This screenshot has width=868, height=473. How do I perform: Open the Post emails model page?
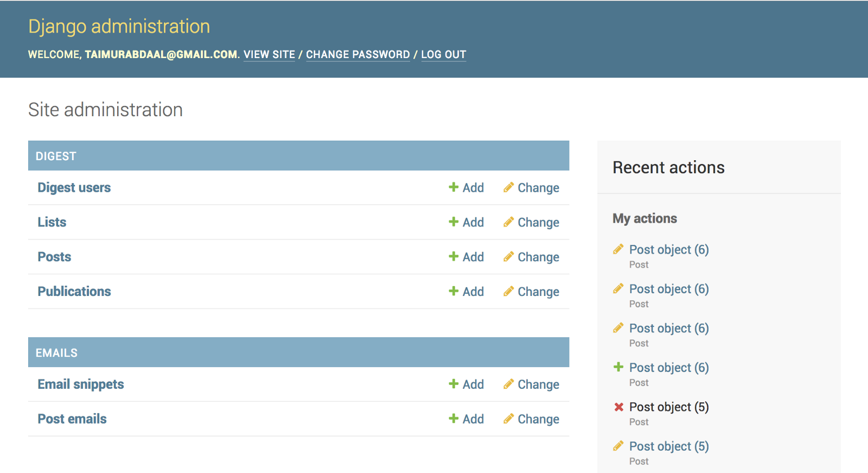tap(72, 419)
